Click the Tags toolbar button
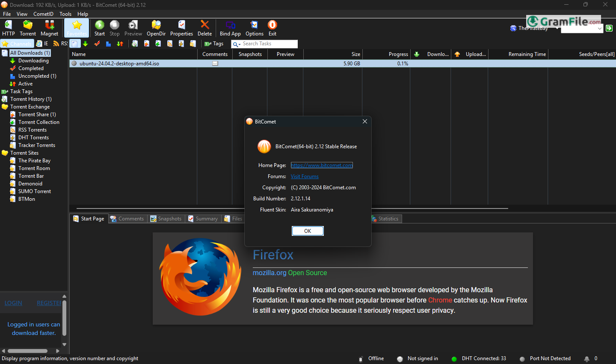This screenshot has width=616, height=364. (214, 44)
